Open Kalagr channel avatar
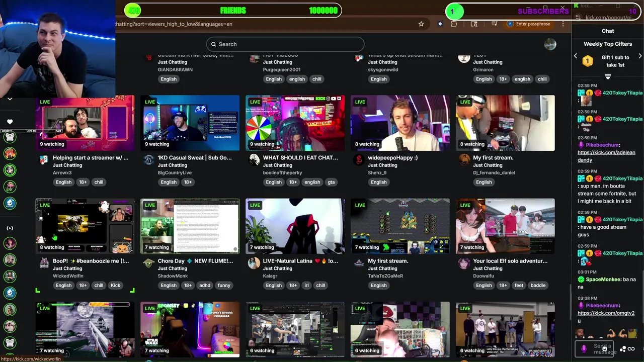 [x=254, y=263]
